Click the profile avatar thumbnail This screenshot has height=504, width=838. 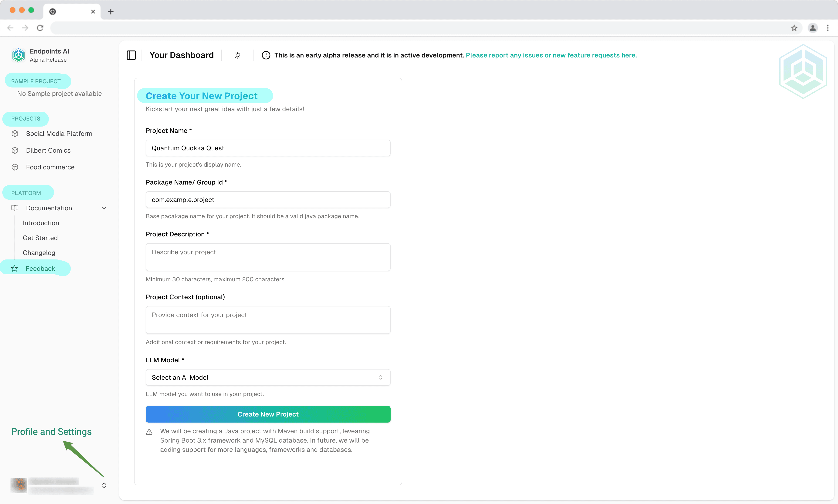[x=19, y=485]
